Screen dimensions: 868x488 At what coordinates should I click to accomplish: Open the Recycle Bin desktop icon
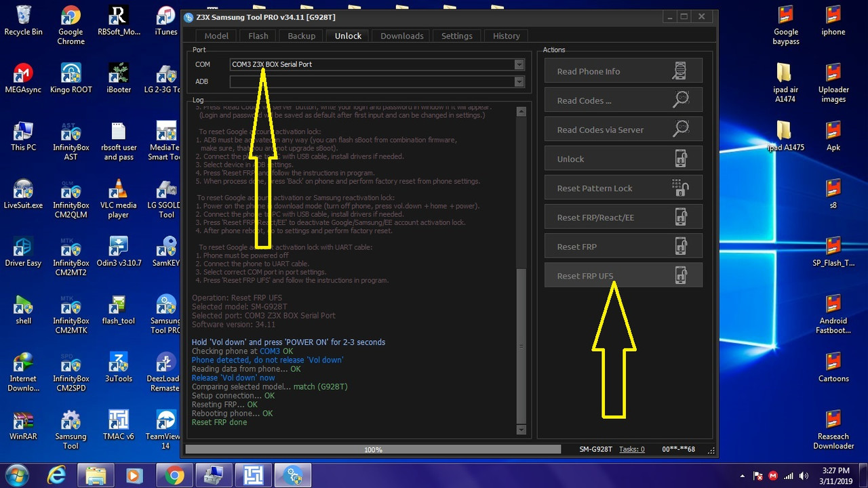coord(23,21)
